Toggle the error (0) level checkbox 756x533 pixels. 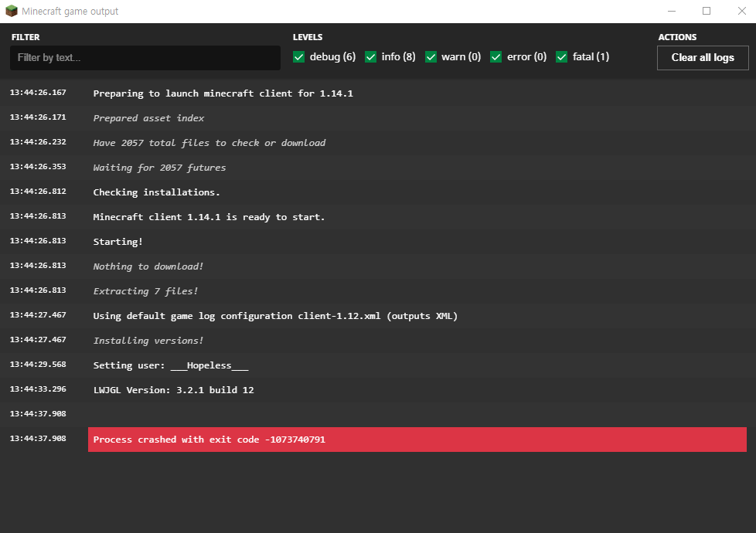(496, 57)
